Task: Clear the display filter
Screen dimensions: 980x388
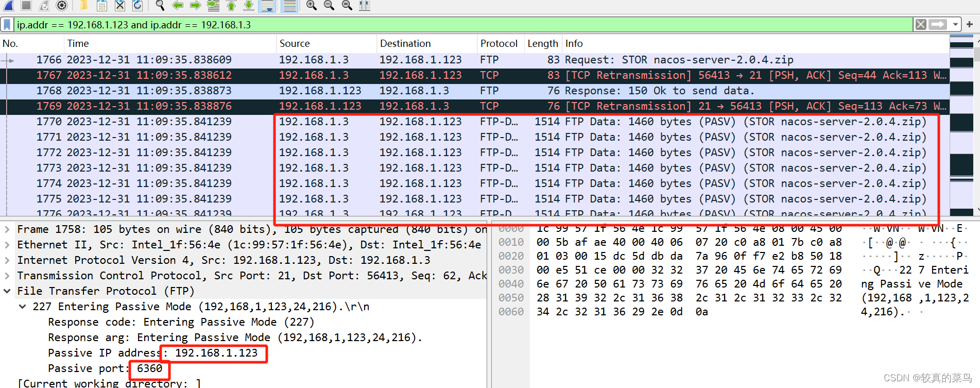Action: click(x=921, y=24)
